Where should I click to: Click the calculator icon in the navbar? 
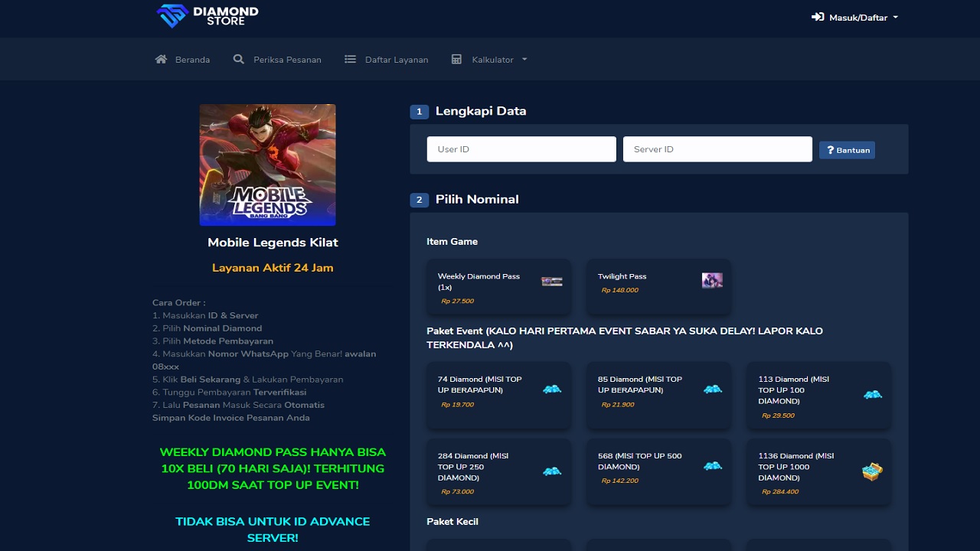[x=456, y=58]
